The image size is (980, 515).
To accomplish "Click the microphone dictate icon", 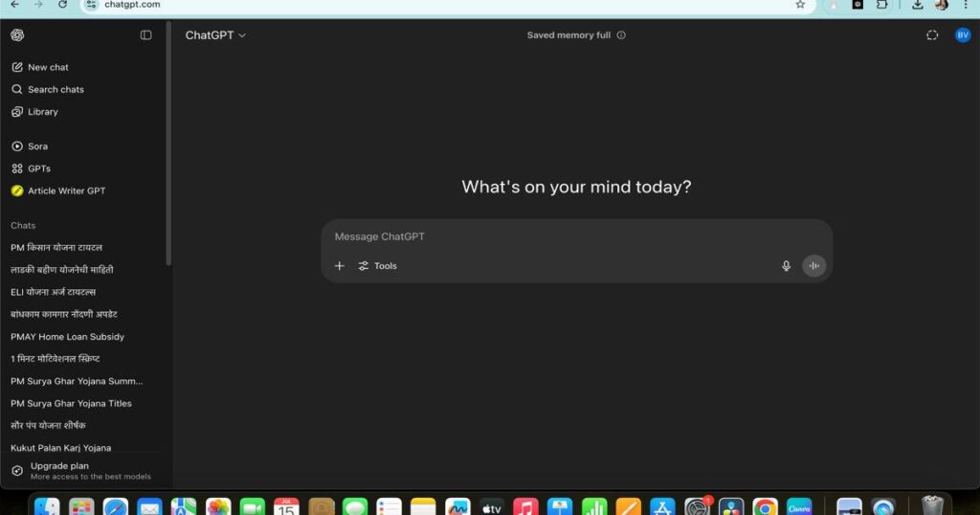I will pyautogui.click(x=787, y=265).
